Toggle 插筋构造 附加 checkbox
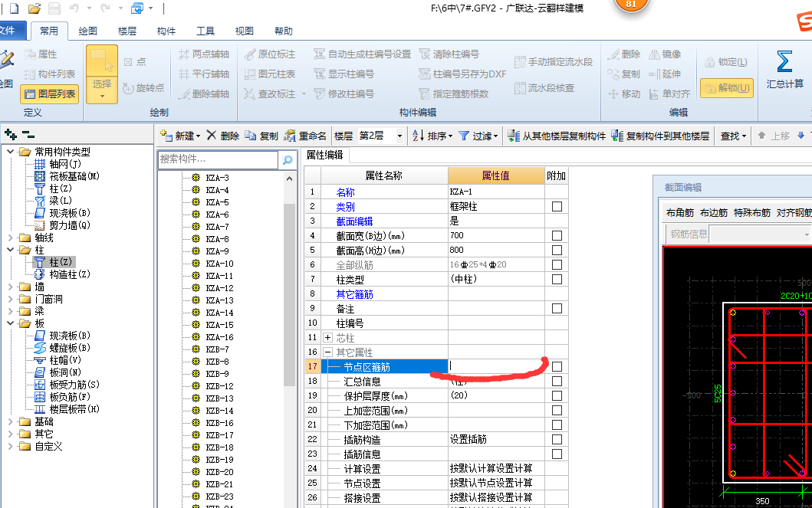 point(557,439)
